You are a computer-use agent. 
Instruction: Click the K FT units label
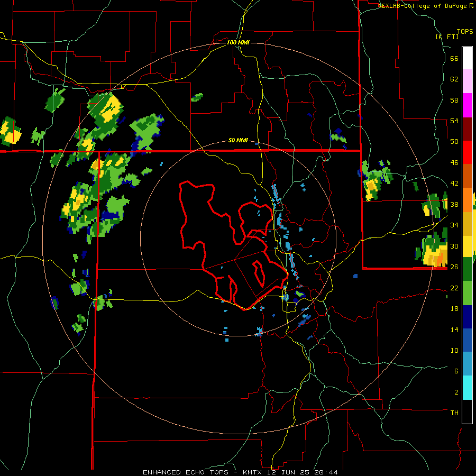tap(447, 37)
